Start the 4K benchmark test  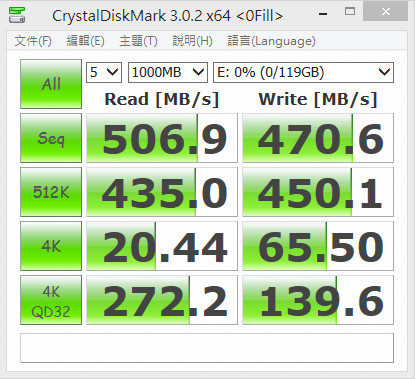coord(51,246)
